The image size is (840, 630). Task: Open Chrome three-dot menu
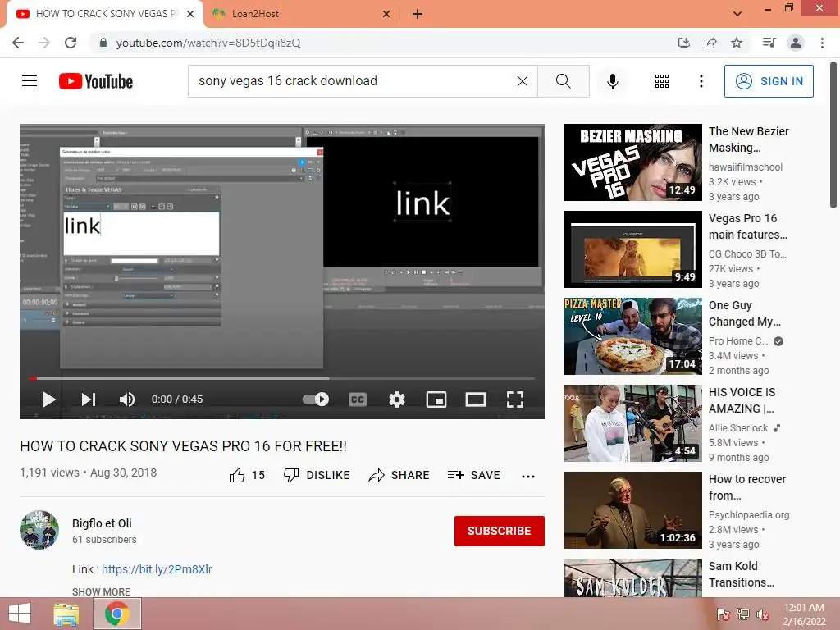[822, 43]
